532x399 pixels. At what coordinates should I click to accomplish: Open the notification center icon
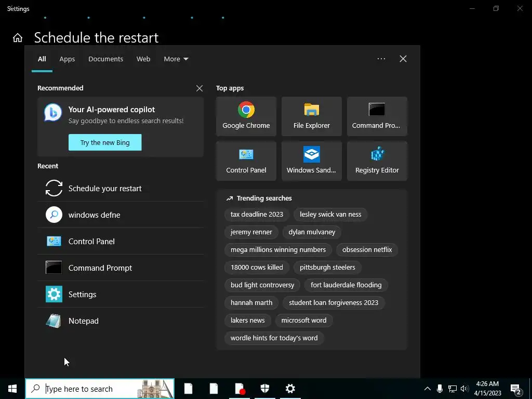coord(516,389)
